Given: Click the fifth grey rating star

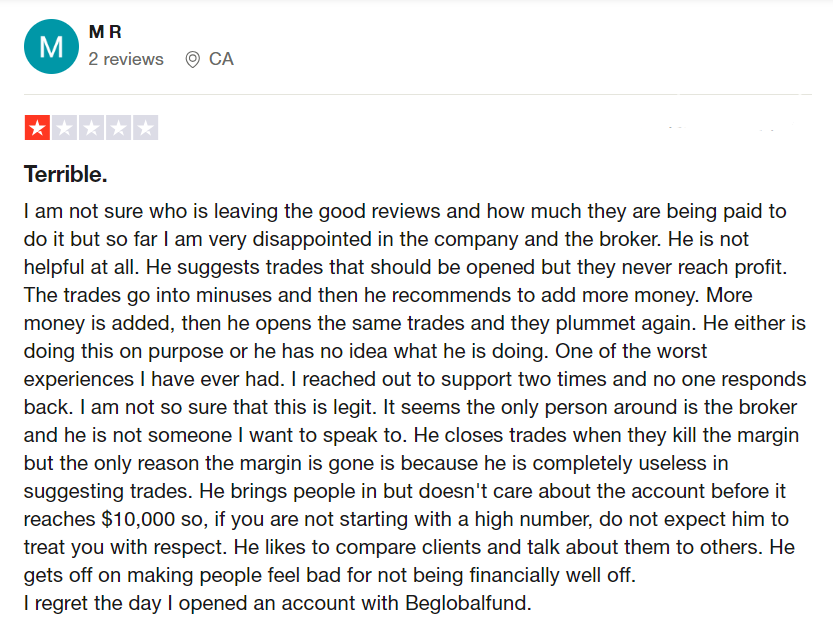Looking at the screenshot, I should click(145, 128).
